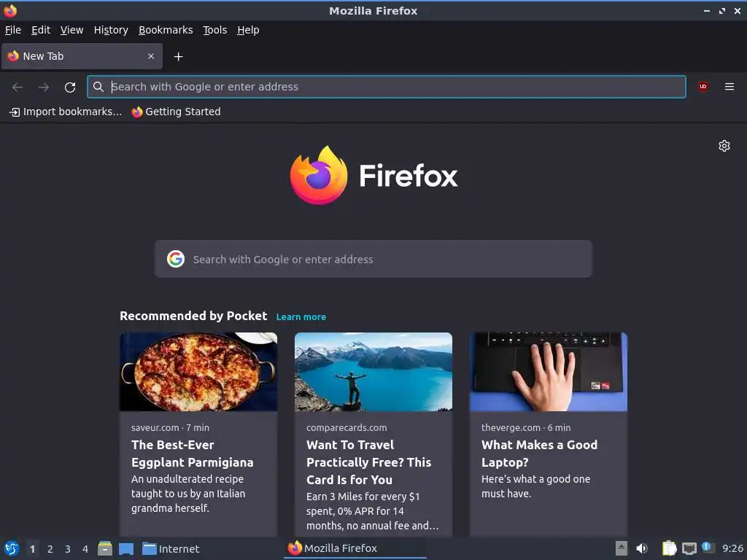Image resolution: width=747 pixels, height=560 pixels.
Task: Click Recommended by Pocket heading
Action: [193, 316]
